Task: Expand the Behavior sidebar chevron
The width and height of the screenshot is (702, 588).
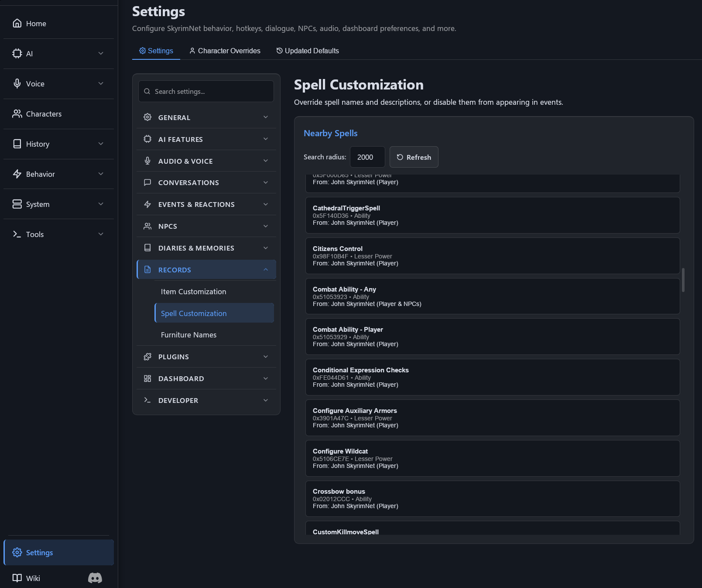Action: [101, 174]
